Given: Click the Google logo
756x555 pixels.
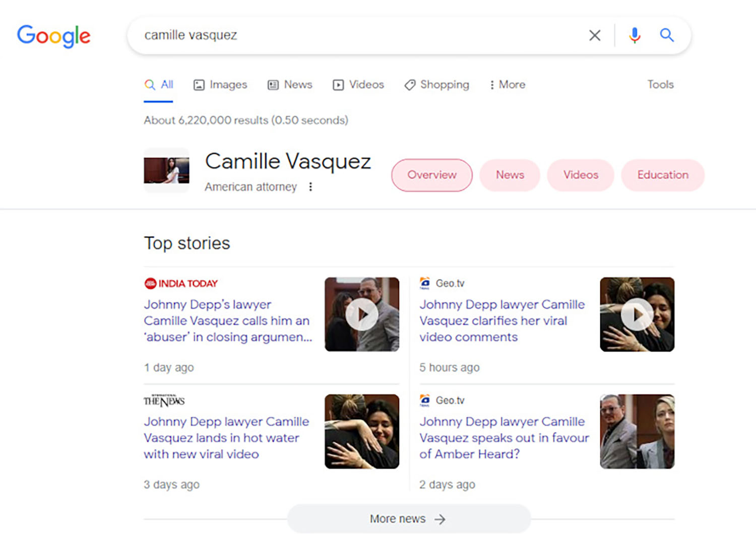Looking at the screenshot, I should coord(54,36).
